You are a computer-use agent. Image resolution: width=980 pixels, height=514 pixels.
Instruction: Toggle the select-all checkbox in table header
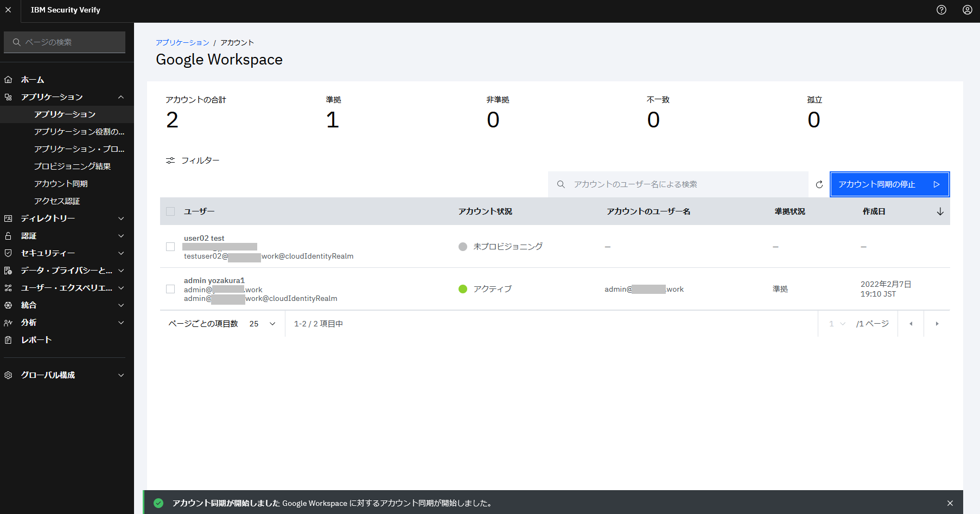(170, 211)
